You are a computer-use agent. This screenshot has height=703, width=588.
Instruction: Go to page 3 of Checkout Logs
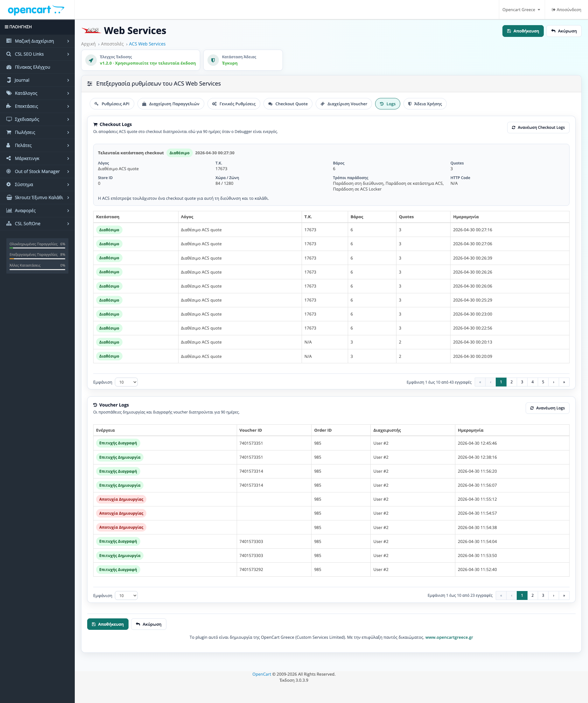tap(522, 382)
